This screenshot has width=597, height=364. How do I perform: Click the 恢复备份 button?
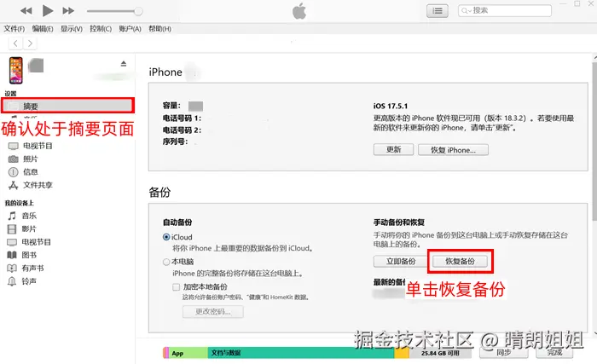[460, 261]
